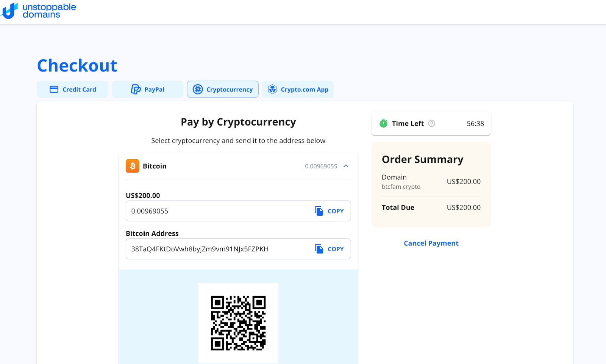Click the copy icon in the Bitcoin Address field
606x364 pixels.
click(x=319, y=249)
